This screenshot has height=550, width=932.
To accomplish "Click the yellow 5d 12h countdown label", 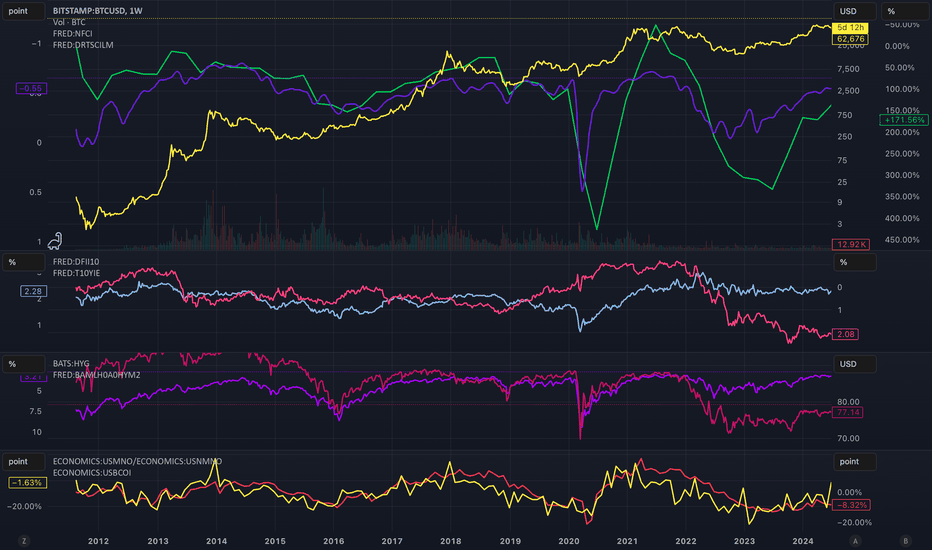I will point(850,27).
